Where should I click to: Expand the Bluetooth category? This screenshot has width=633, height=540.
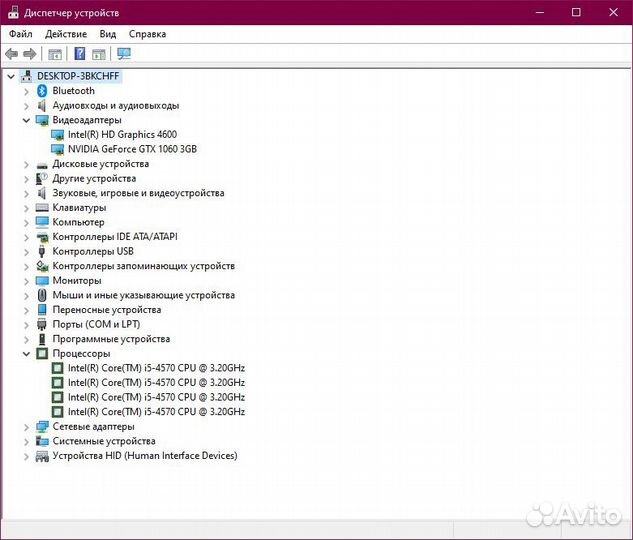click(x=26, y=91)
